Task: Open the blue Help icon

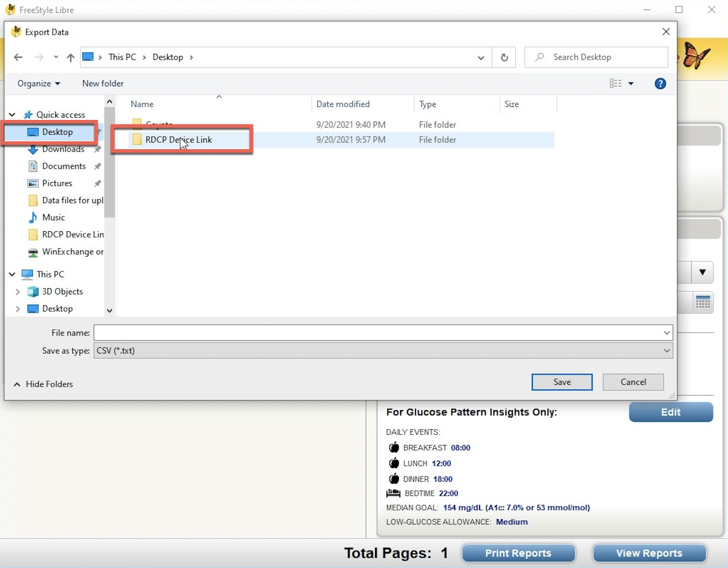Action: pos(660,84)
